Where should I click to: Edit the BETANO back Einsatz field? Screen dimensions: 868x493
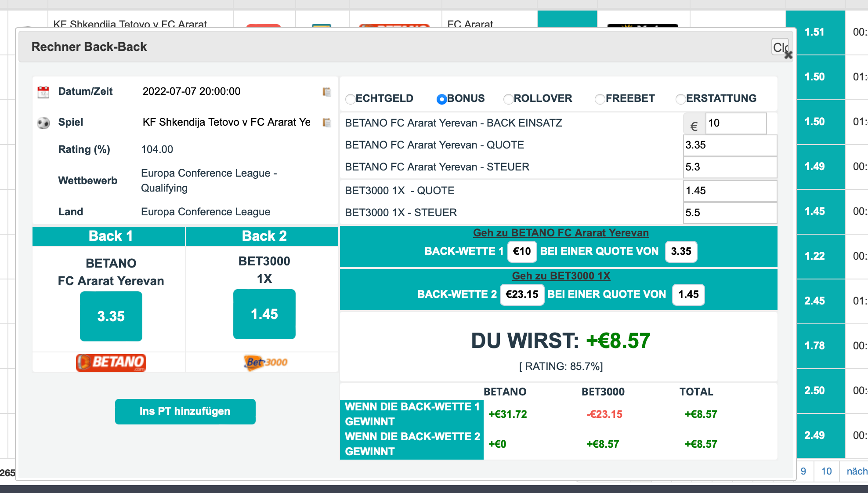point(736,123)
